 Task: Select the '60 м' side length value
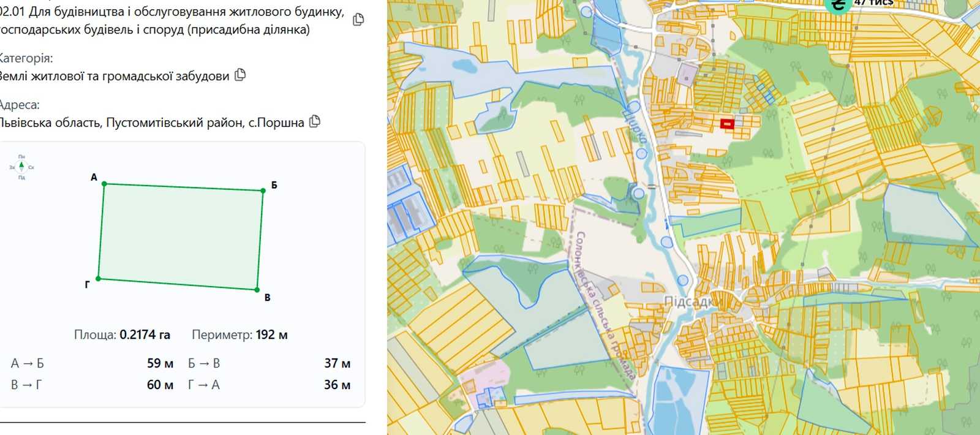160,385
